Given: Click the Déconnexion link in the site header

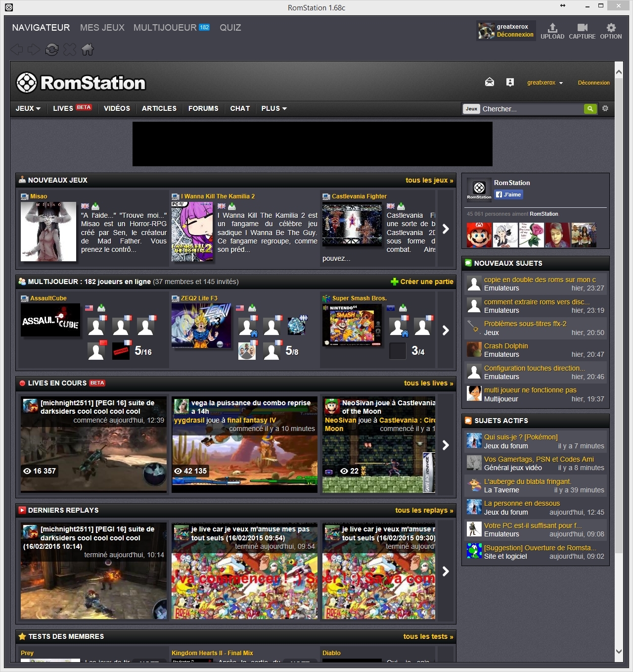Looking at the screenshot, I should [594, 83].
